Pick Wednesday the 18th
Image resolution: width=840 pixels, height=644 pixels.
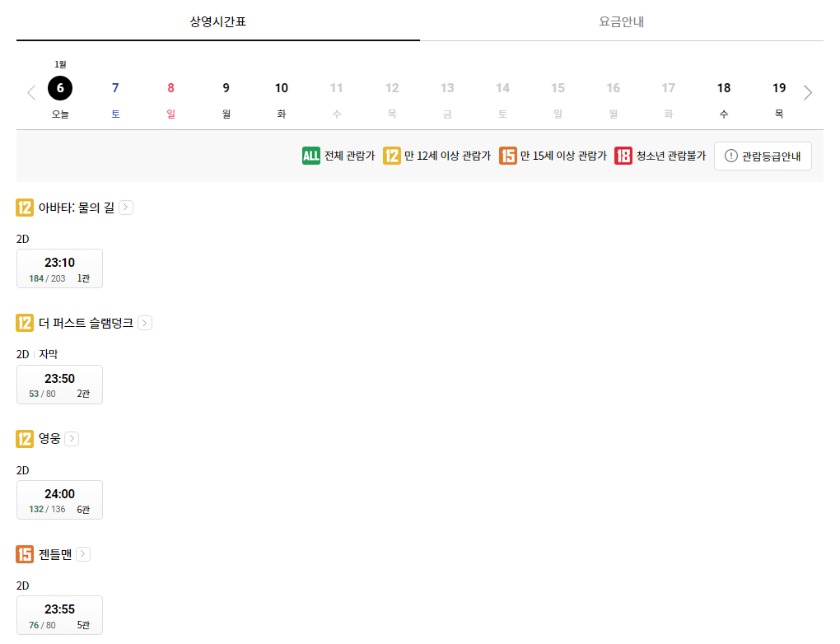724,99
